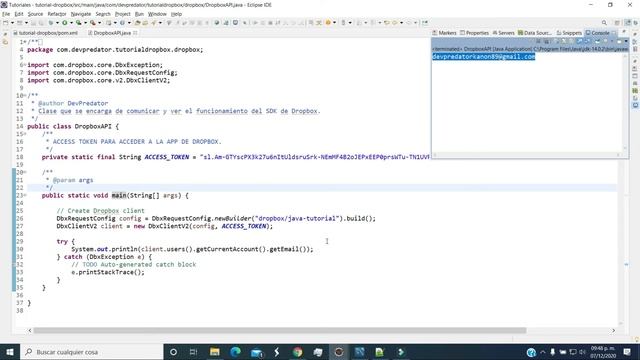640x360 pixels.
Task: Switch to the Java EE perspective icon
Action: pyautogui.click(x=627, y=23)
